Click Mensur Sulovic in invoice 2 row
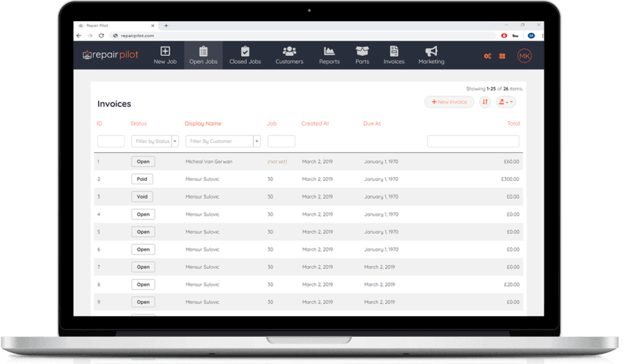The width and height of the screenshot is (632, 364). [202, 179]
